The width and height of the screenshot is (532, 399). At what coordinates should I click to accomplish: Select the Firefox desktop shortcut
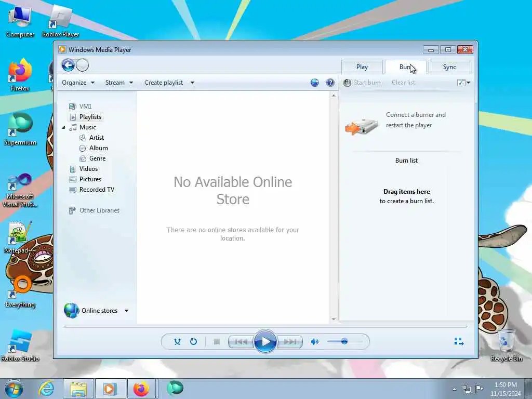(x=20, y=75)
